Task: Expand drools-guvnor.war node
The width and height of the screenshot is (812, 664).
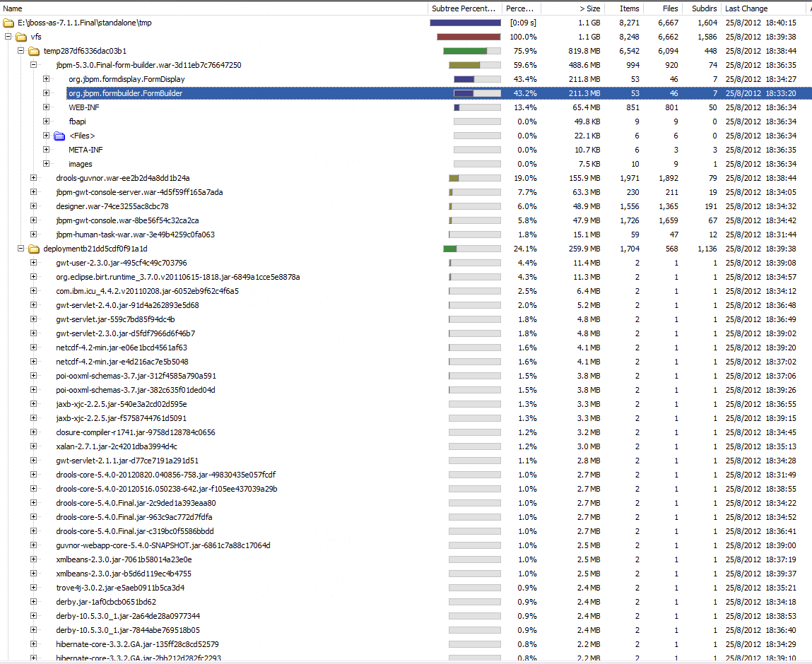Action: [34, 177]
